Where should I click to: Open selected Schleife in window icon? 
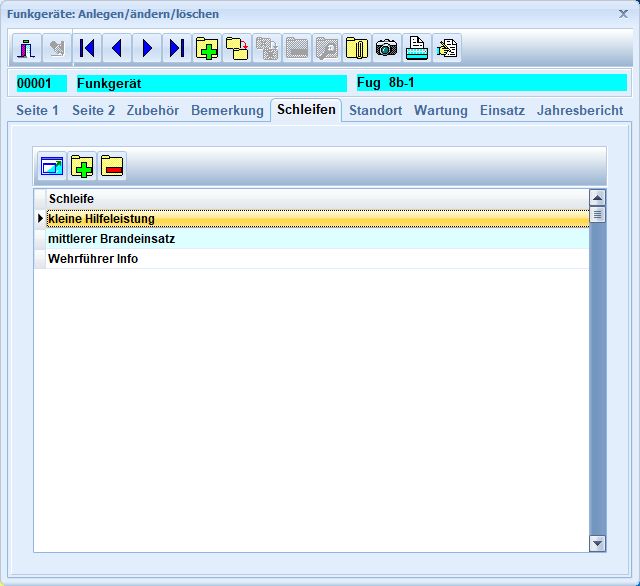pyautogui.click(x=52, y=166)
